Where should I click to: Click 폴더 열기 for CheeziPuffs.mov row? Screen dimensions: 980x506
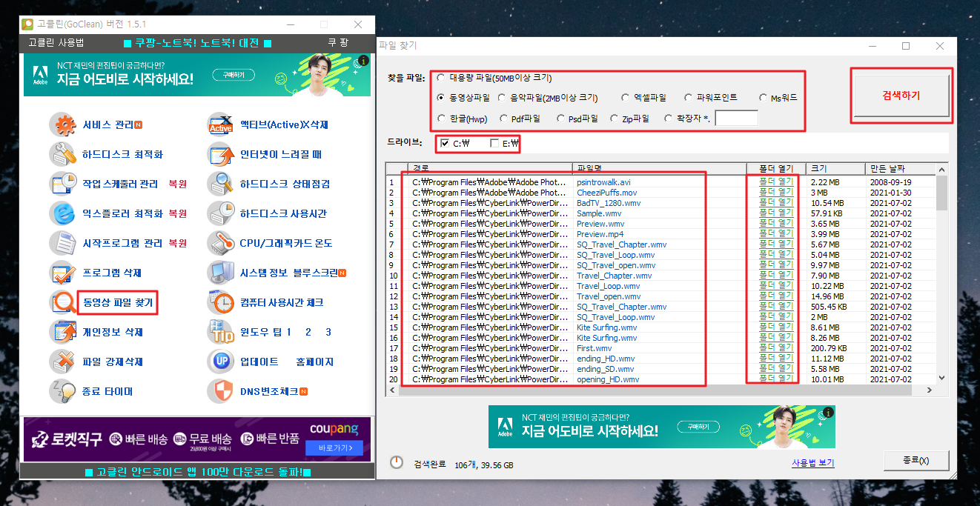click(775, 192)
